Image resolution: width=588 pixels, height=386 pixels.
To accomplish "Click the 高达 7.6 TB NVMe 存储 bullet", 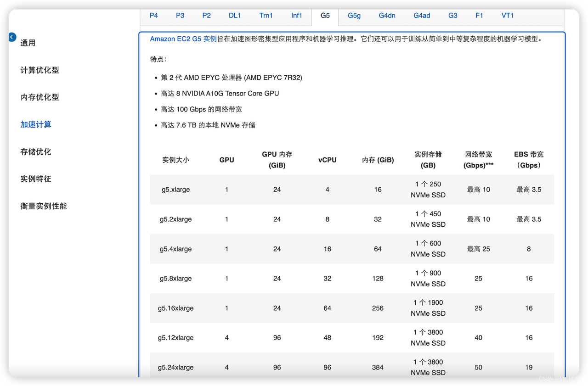I will [x=208, y=125].
